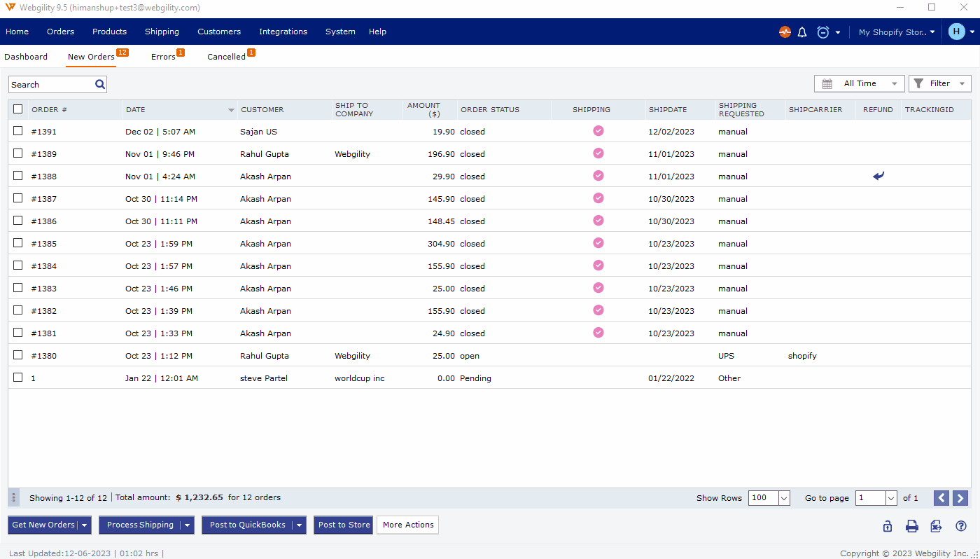
Task: Open the My Shopify Store selector
Action: point(896,32)
